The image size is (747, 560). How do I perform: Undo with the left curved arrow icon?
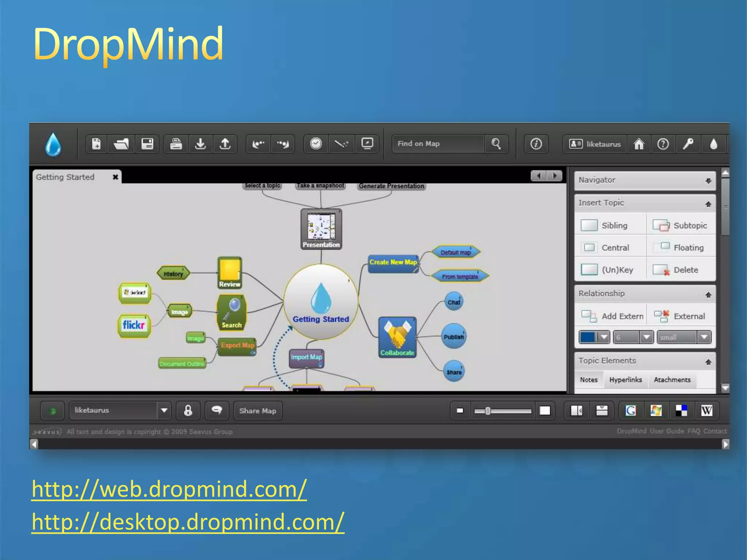coord(258,144)
